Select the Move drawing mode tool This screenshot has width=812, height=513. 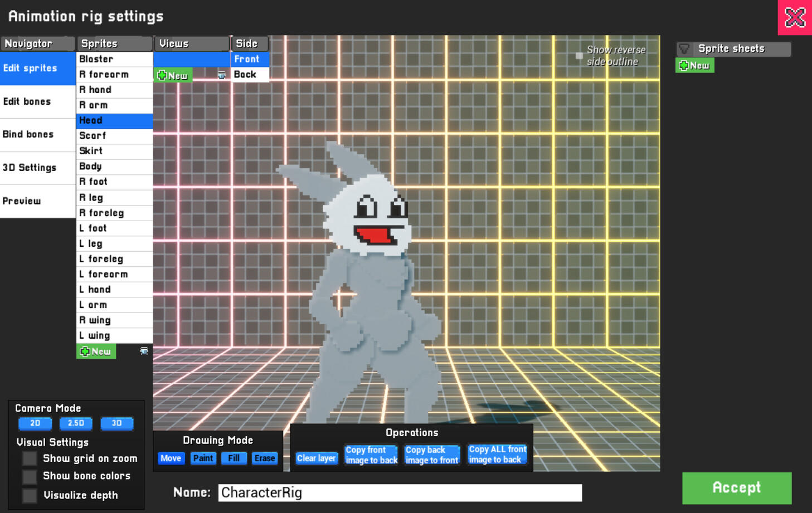coord(171,458)
